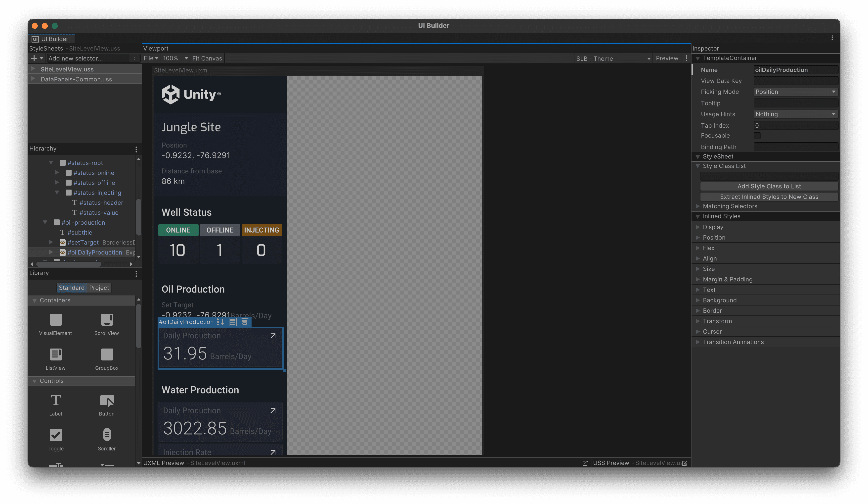Screen dimensions: 868x504
Task: Click the Add Style Class to List button
Action: [769, 186]
